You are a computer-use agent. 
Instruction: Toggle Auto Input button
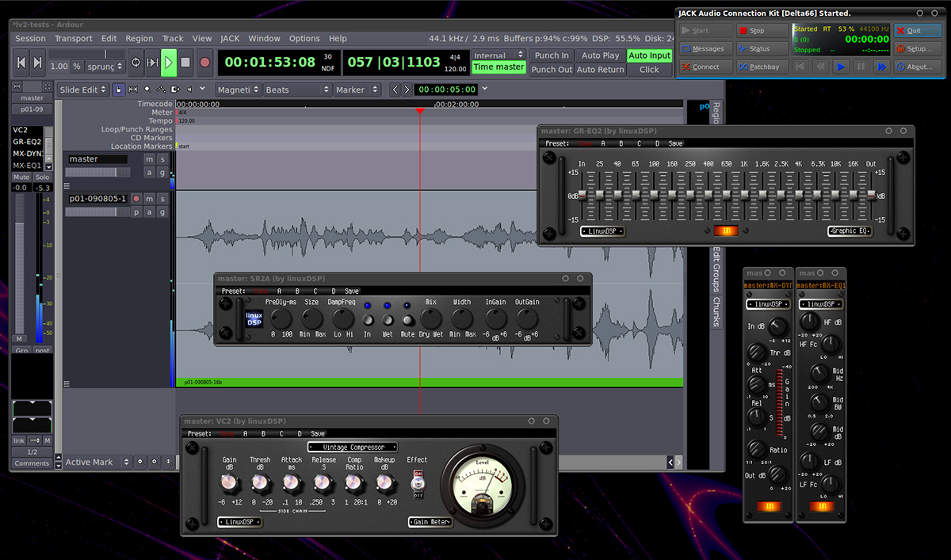[x=649, y=55]
